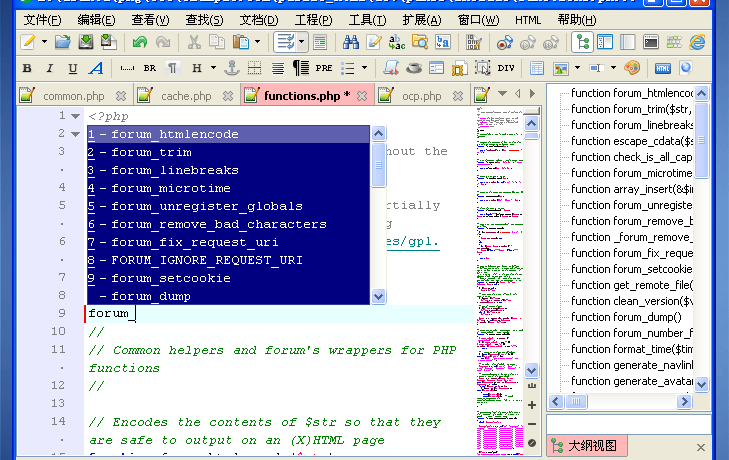Insert DIV tag icon
This screenshot has width=729, height=460.
click(x=506, y=68)
